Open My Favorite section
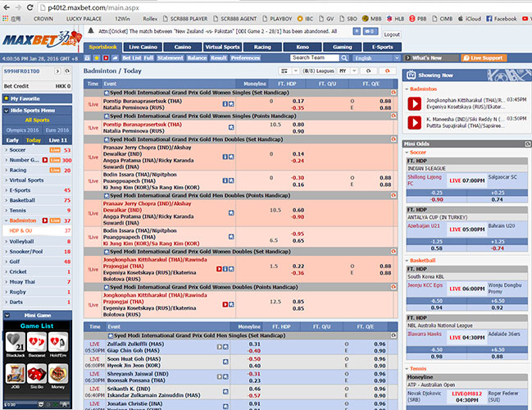This screenshot has height=410, width=532. pyautogui.click(x=37, y=98)
